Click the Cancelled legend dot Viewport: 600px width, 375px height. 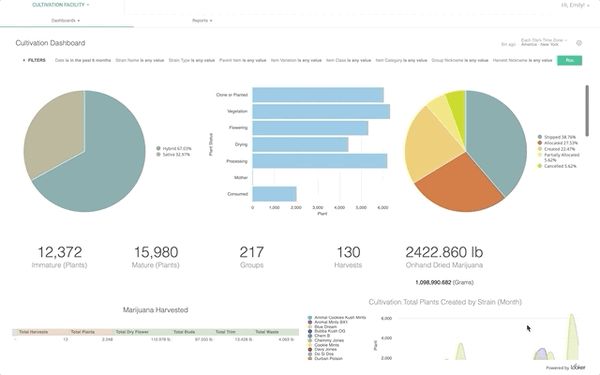tap(540, 166)
